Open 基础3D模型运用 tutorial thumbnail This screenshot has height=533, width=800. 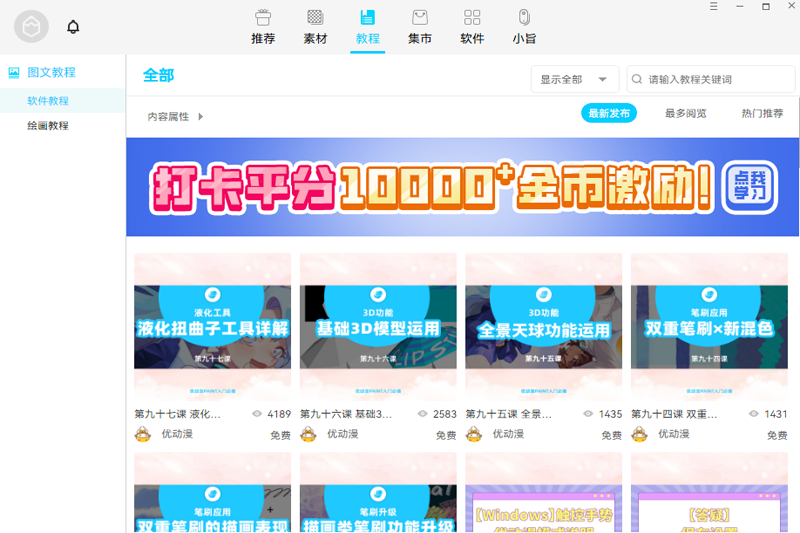(378, 327)
